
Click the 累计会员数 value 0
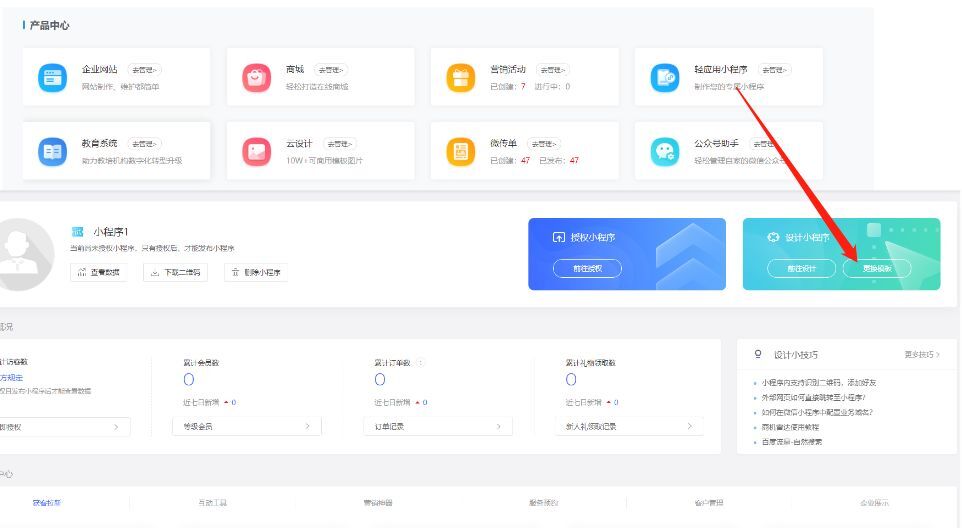[189, 380]
